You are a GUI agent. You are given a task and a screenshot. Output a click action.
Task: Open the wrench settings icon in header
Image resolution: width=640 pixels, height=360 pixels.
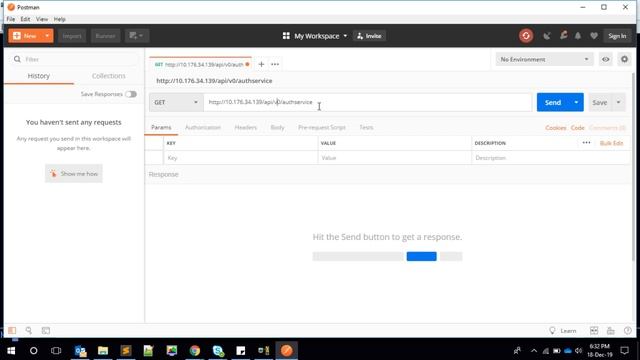click(x=564, y=36)
